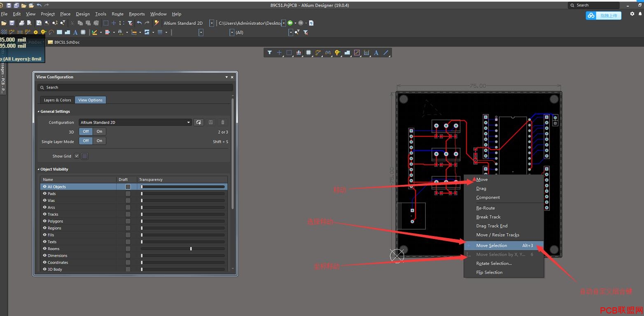The image size is (644, 316).
Task: Click the top-right Search box
Action: pos(594,5)
